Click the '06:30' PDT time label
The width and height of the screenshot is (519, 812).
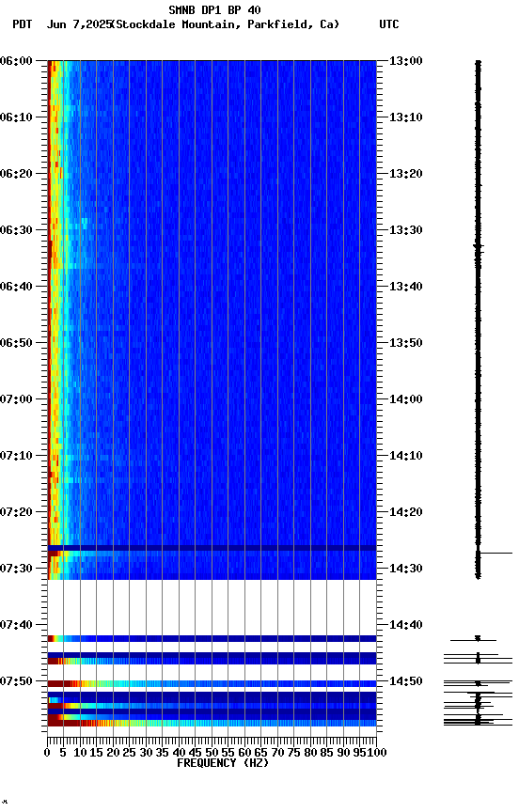[x=16, y=230]
